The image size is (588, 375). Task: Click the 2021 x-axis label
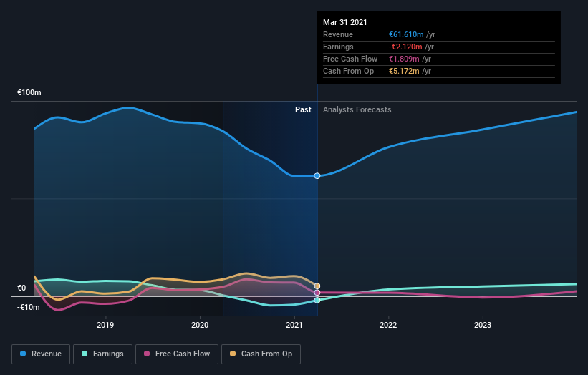[294, 325]
